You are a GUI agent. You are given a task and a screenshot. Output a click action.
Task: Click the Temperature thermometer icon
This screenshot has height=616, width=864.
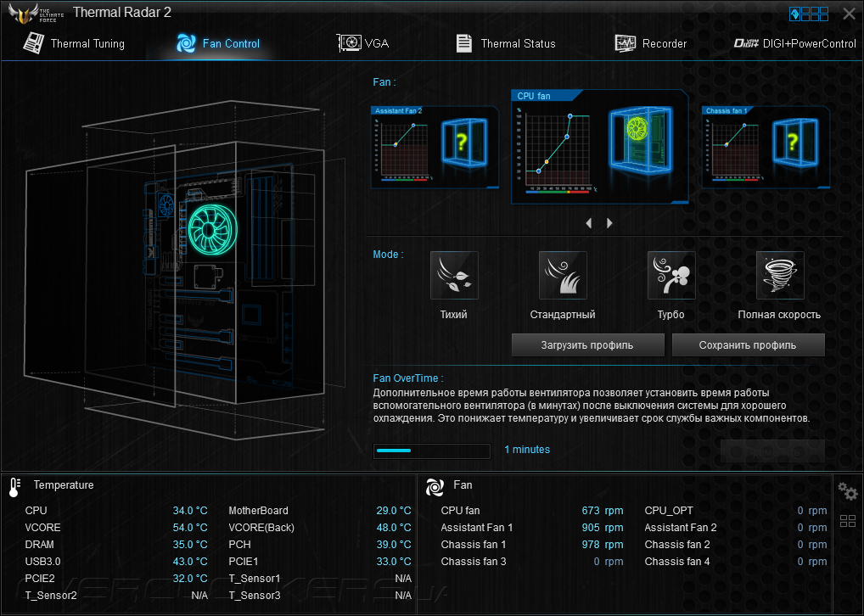15,487
